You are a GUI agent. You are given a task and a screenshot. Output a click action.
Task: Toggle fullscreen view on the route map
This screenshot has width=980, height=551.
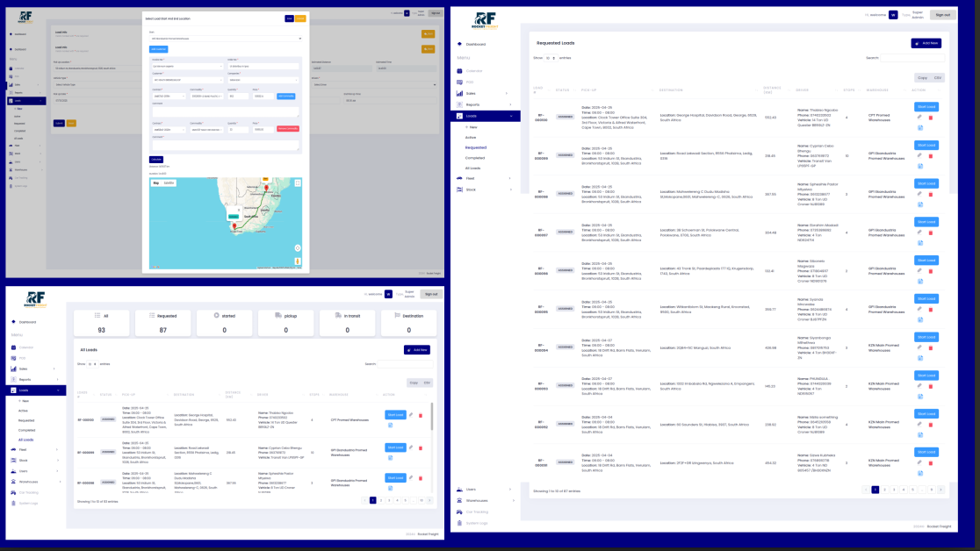(298, 183)
